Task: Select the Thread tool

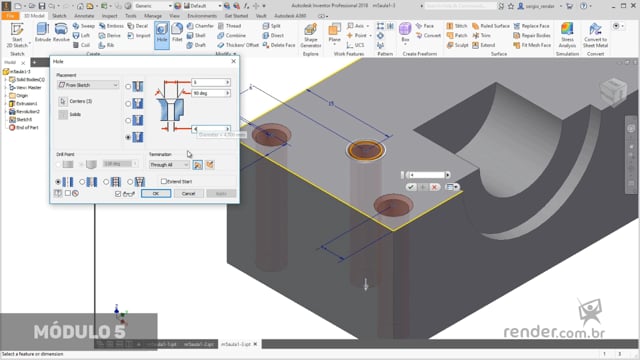Action: (x=229, y=26)
